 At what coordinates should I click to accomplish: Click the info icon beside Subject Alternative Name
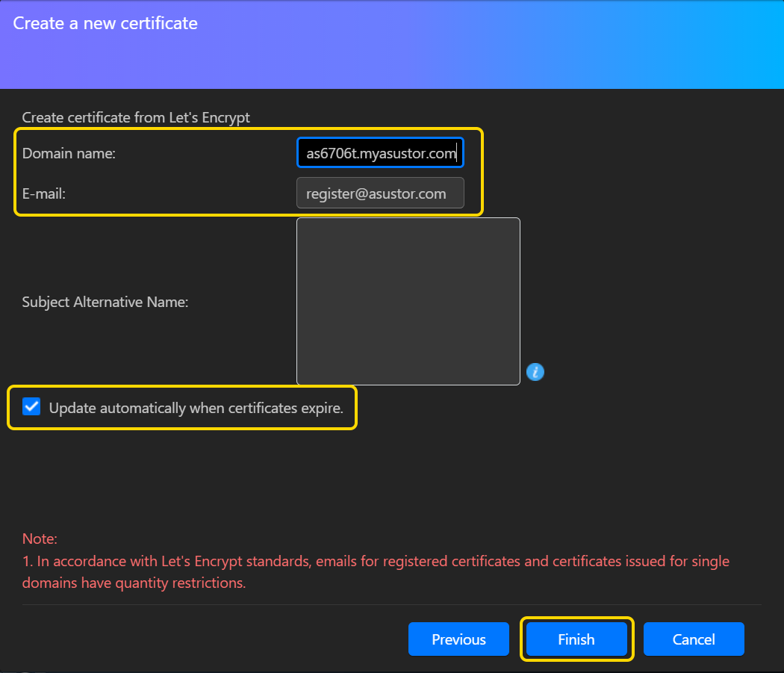(535, 371)
